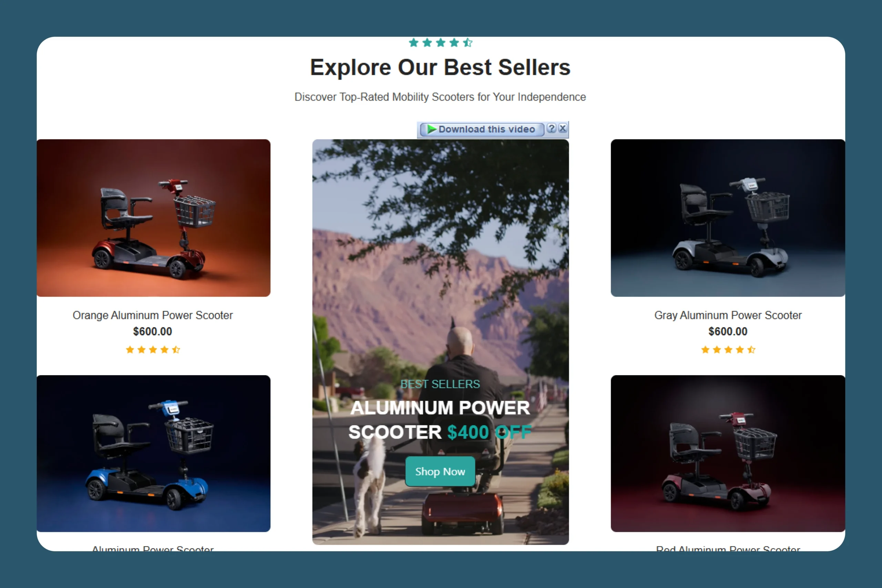Open the blue scooter product image

pyautogui.click(x=153, y=453)
